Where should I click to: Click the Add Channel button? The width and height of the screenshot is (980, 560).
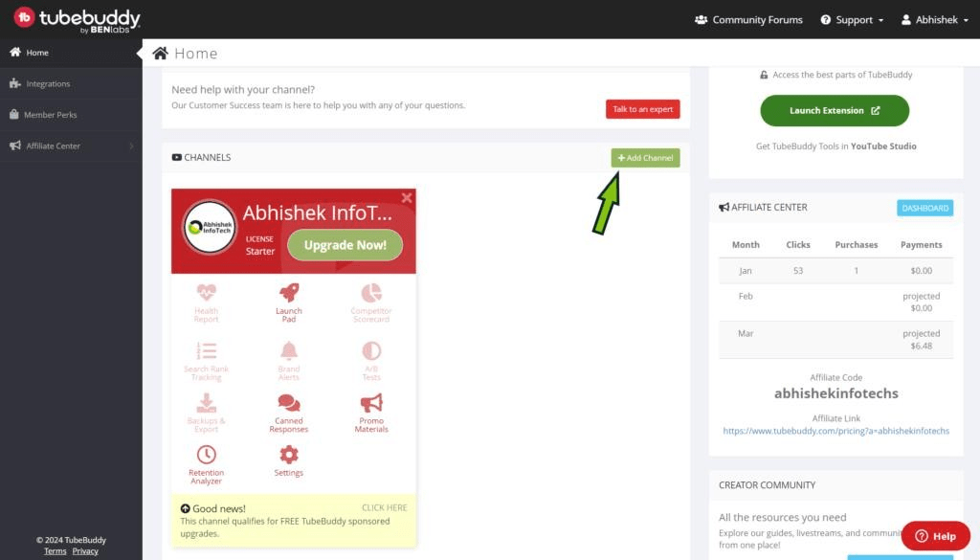(x=645, y=158)
